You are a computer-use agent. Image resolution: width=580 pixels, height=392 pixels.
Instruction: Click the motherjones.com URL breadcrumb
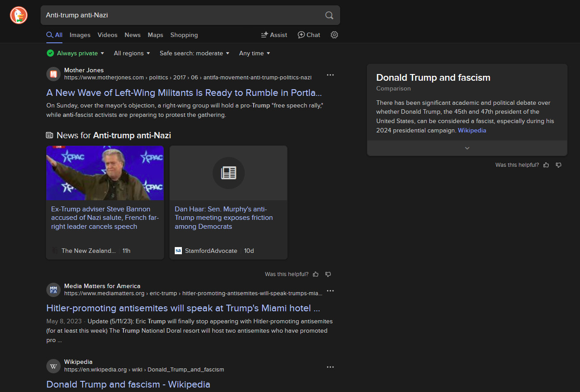point(188,78)
